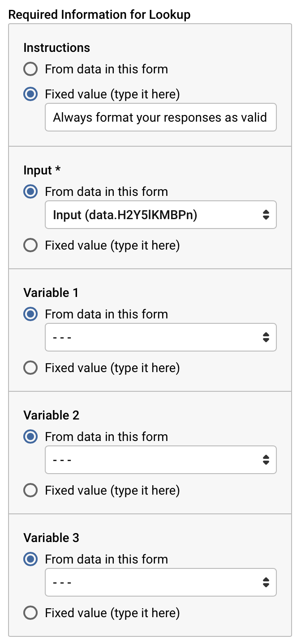Expand the Variable 3 data dropdown

(152, 583)
